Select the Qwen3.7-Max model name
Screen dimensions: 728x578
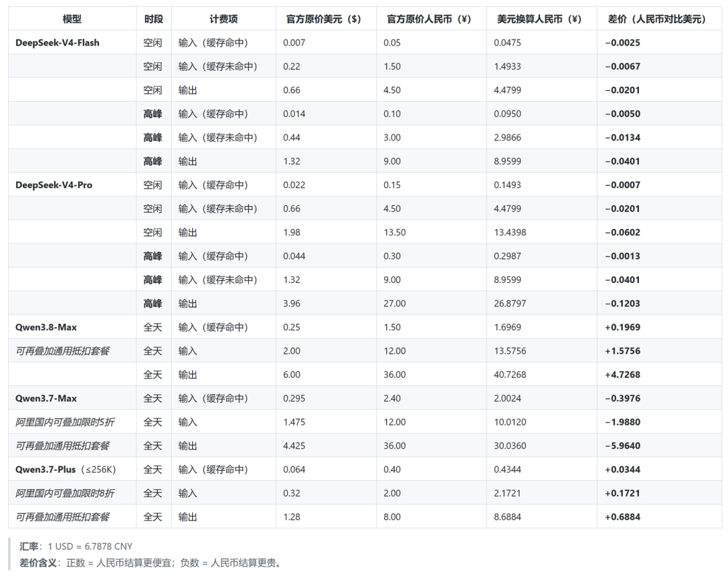click(x=46, y=399)
